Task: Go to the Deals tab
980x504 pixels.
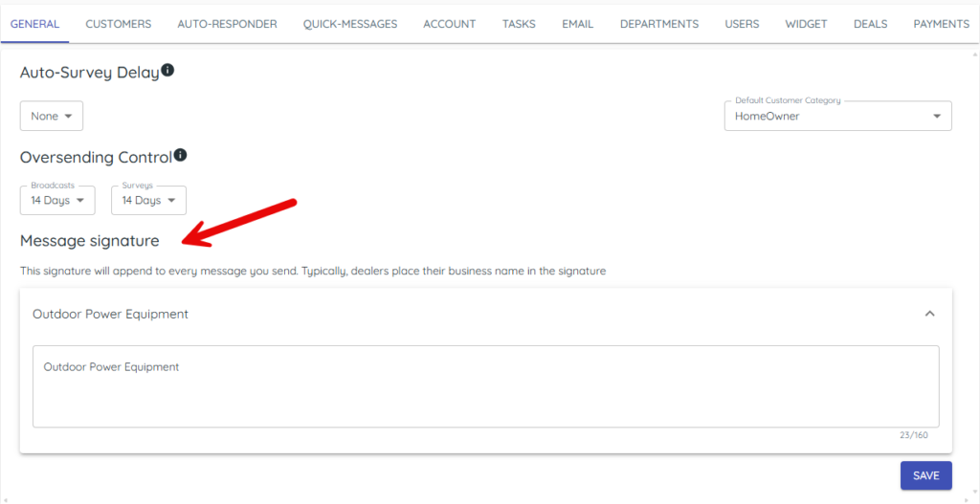Action: click(x=870, y=24)
